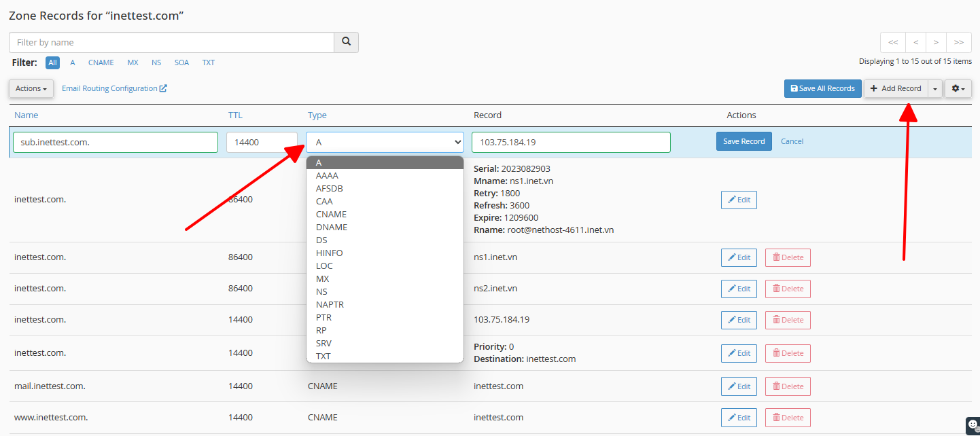
Task: Go to previous page button
Action: [x=915, y=42]
